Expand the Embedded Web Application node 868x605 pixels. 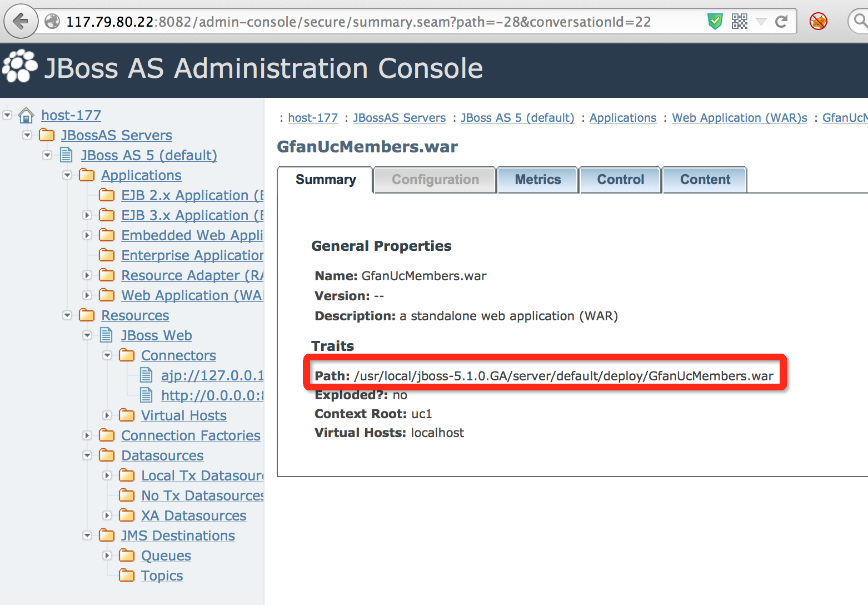tap(87, 235)
